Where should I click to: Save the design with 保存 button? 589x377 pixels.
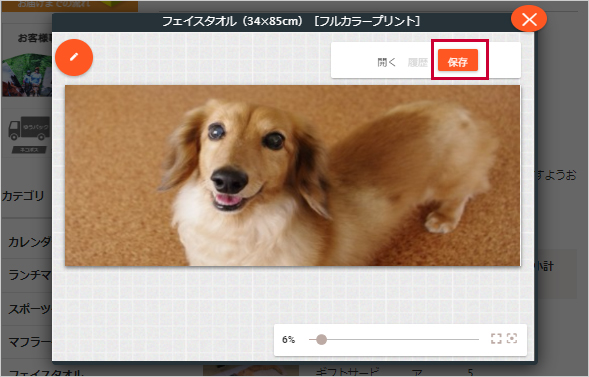tap(458, 60)
